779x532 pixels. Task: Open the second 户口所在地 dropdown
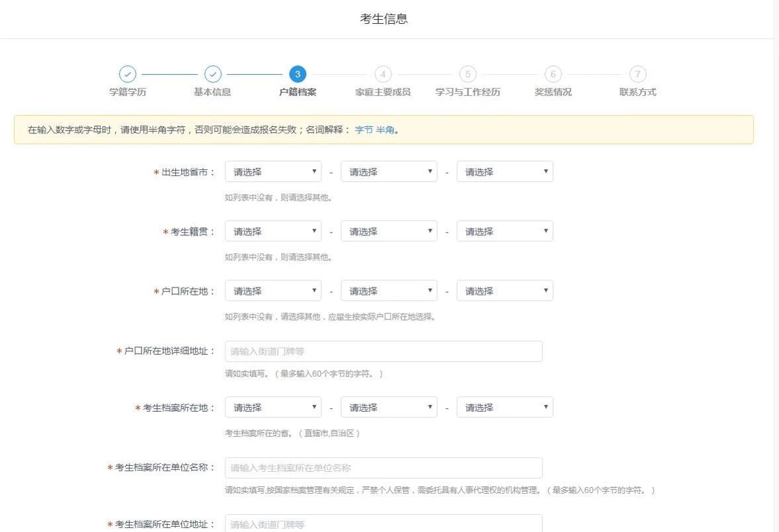pyautogui.click(x=389, y=291)
